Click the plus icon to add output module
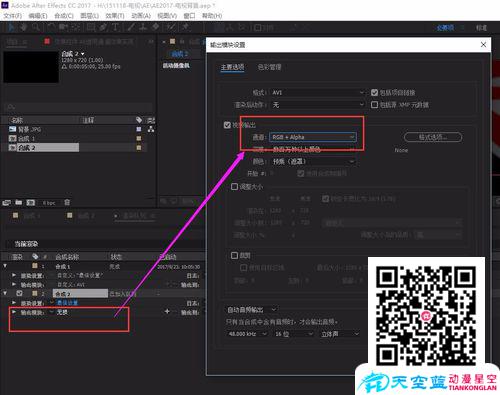Screen dimensions: 500x395 coord(167,311)
